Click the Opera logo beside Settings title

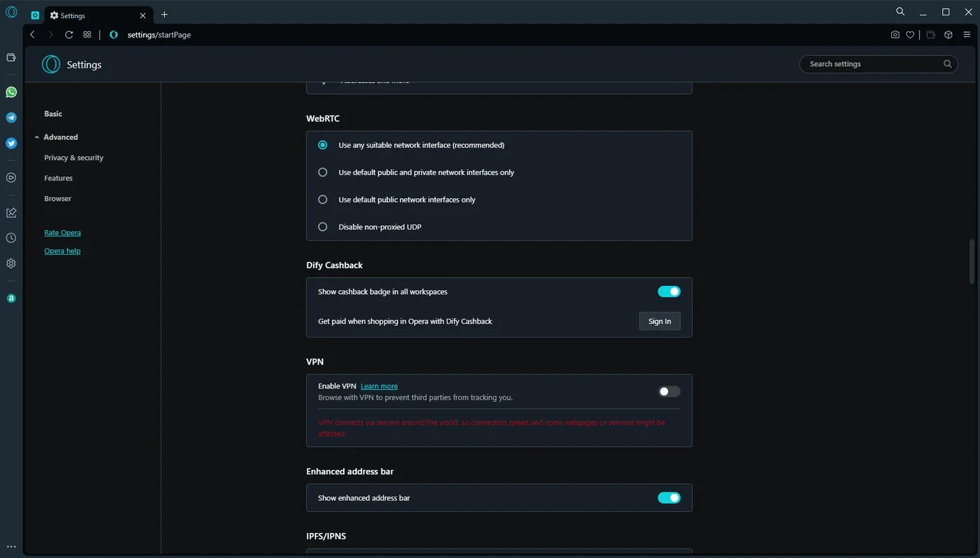pyautogui.click(x=51, y=64)
